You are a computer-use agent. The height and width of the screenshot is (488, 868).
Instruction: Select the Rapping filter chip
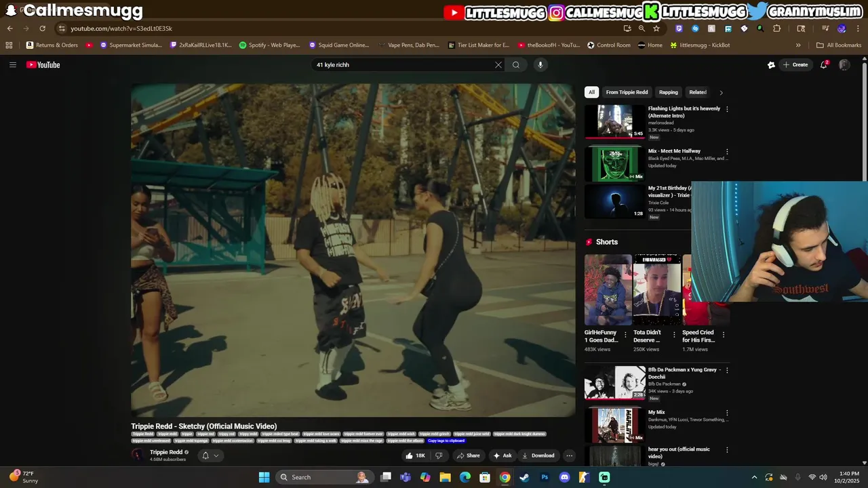point(669,92)
